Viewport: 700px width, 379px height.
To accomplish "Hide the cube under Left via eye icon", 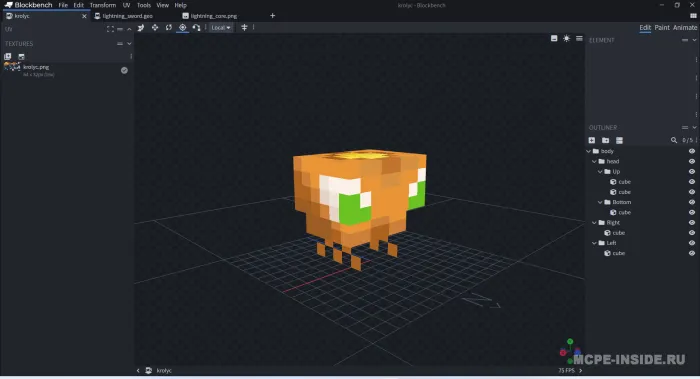I will pyautogui.click(x=692, y=254).
